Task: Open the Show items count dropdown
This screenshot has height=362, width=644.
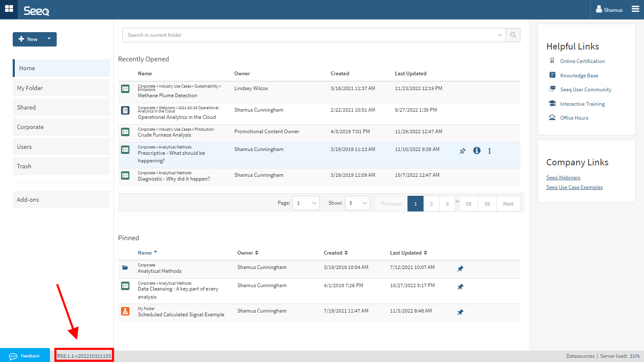Action: (357, 203)
